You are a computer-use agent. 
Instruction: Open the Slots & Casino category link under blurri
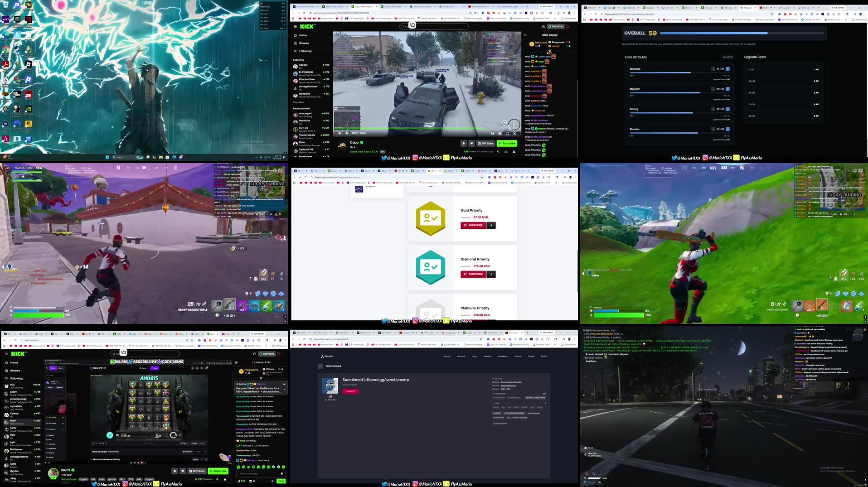coord(69,479)
